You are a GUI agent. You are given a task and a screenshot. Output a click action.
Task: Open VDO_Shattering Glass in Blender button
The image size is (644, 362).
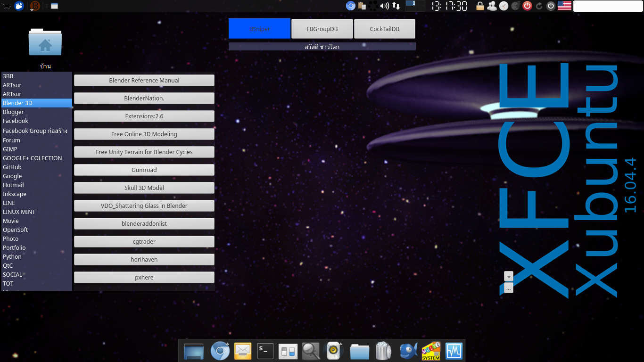[x=144, y=206]
